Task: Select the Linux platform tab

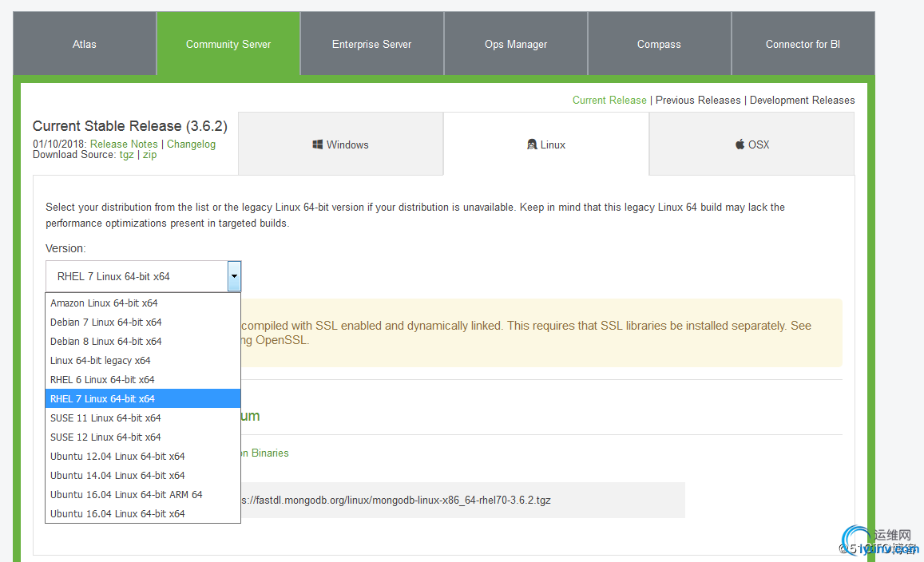Action: click(x=546, y=144)
